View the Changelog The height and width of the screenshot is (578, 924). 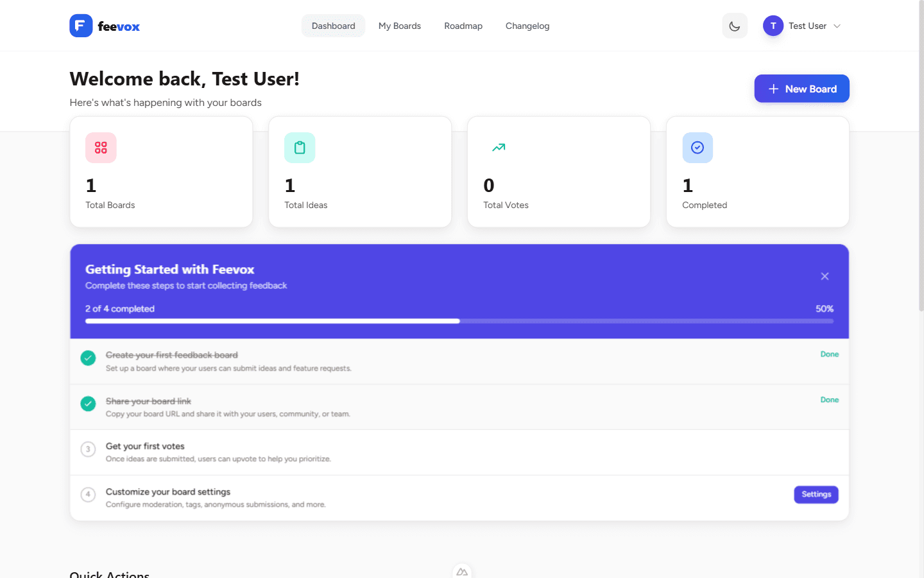tap(527, 26)
